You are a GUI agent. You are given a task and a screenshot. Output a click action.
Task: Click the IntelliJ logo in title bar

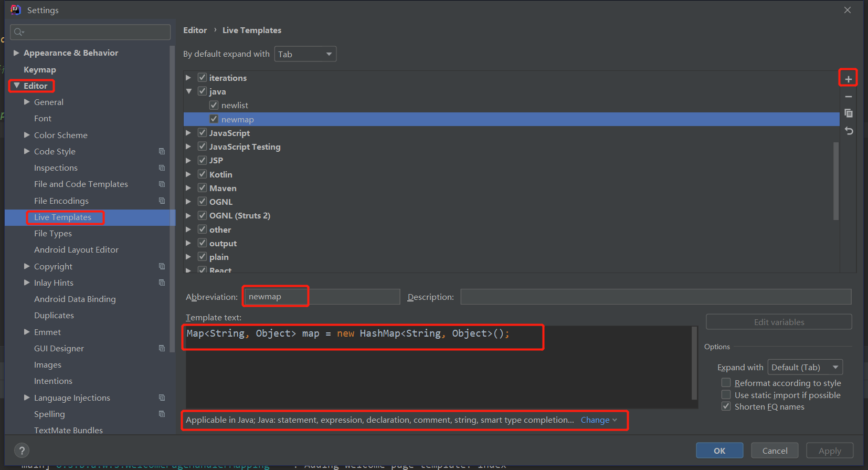click(x=16, y=9)
